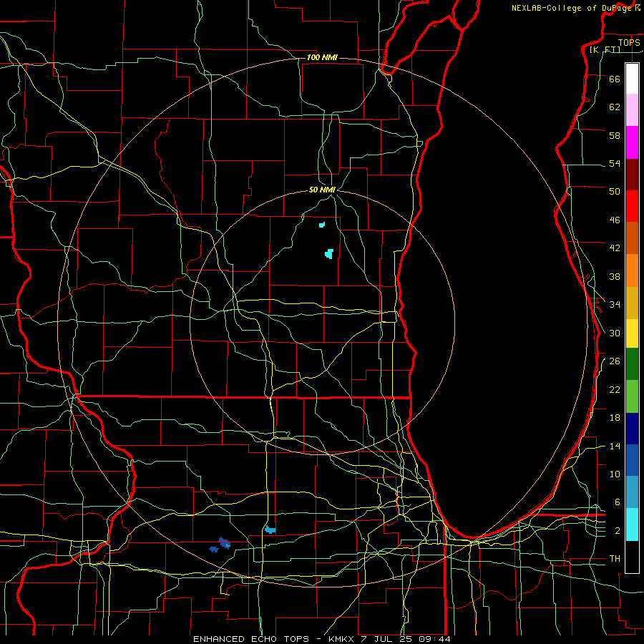Pick the magenta band in the echo tops scale
This screenshot has width=644, height=644.
(632, 142)
